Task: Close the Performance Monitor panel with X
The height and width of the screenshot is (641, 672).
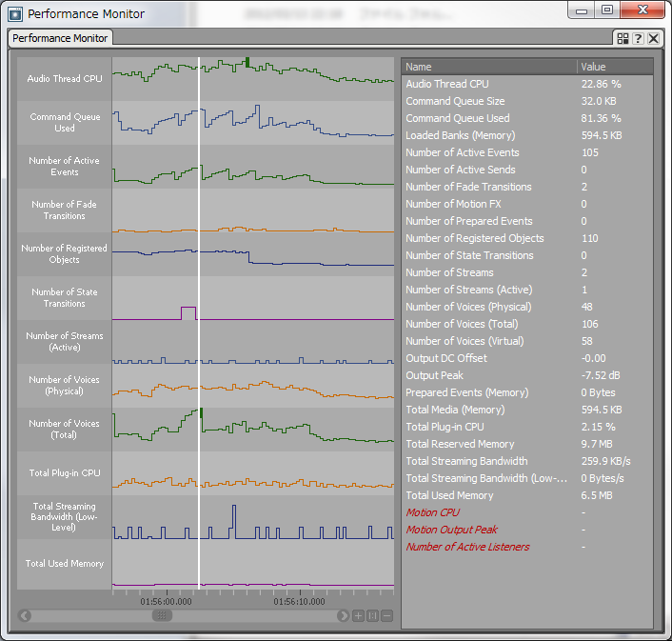Action: pyautogui.click(x=653, y=38)
